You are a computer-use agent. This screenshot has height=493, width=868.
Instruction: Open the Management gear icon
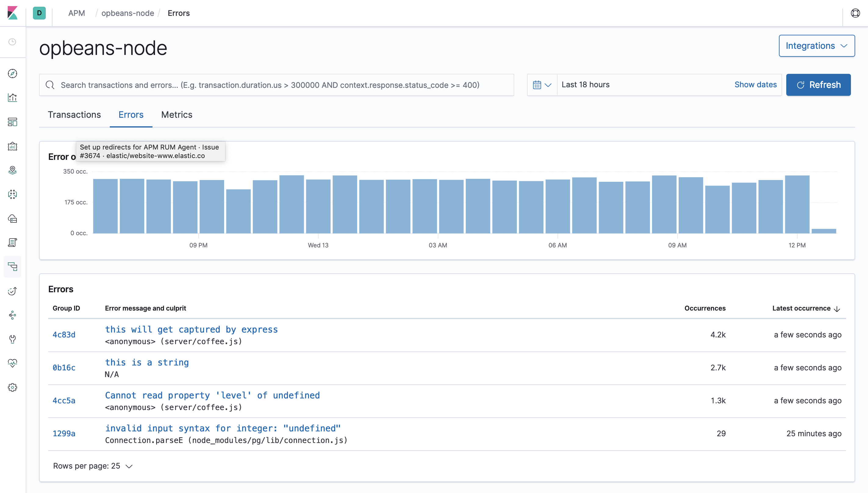tap(13, 387)
